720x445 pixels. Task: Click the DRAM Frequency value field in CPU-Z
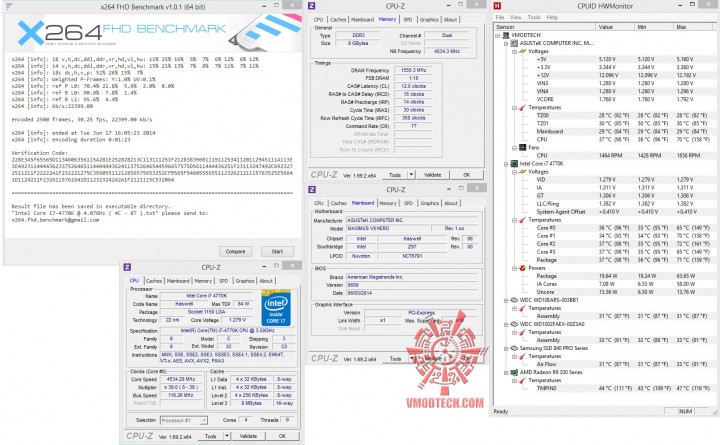click(413, 70)
